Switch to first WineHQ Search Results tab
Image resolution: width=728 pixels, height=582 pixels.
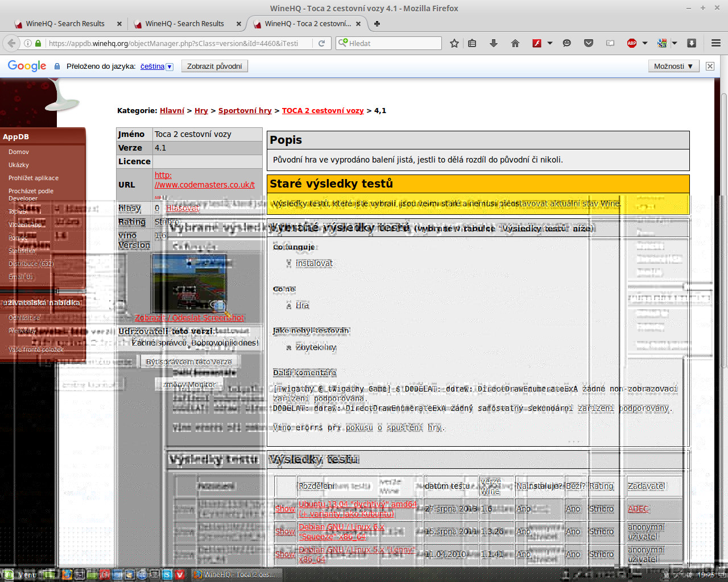tap(65, 24)
